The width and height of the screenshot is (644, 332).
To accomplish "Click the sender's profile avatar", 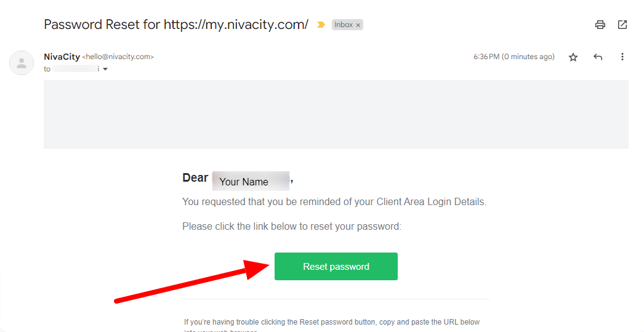I will point(22,63).
